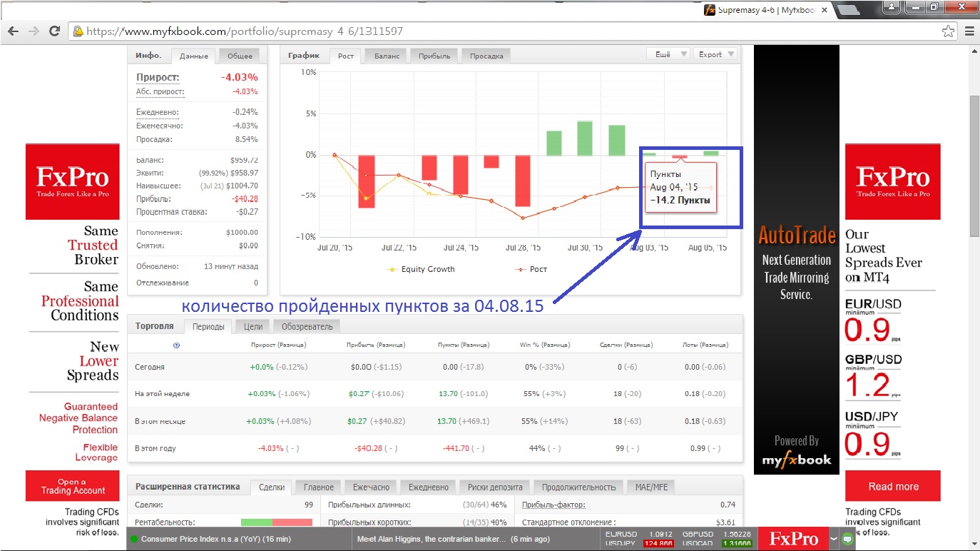
Task: Click the green status dot in news bar
Action: point(133,539)
